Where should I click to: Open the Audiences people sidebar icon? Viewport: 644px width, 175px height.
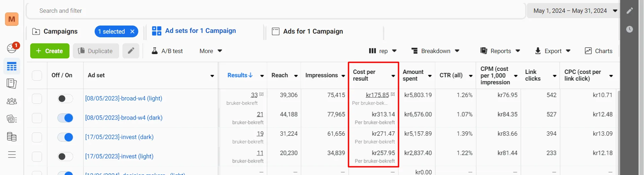click(12, 101)
